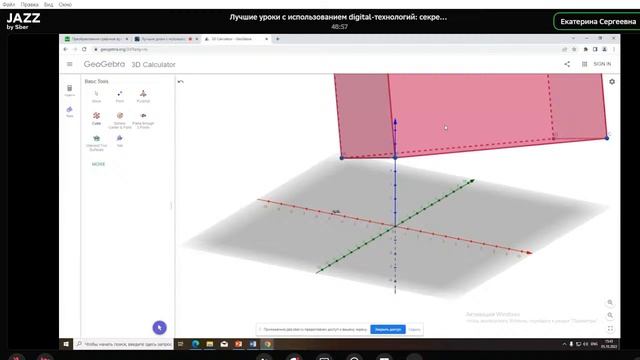Screen dimensions: 640x360
Task: Select the Intersect Two Surfaces tool
Action: [96, 143]
